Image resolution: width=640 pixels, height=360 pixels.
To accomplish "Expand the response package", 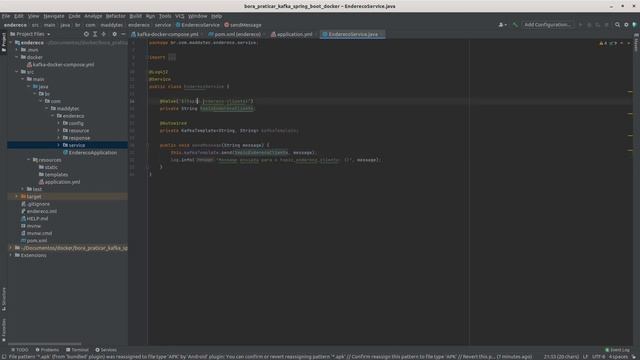I will 59,138.
